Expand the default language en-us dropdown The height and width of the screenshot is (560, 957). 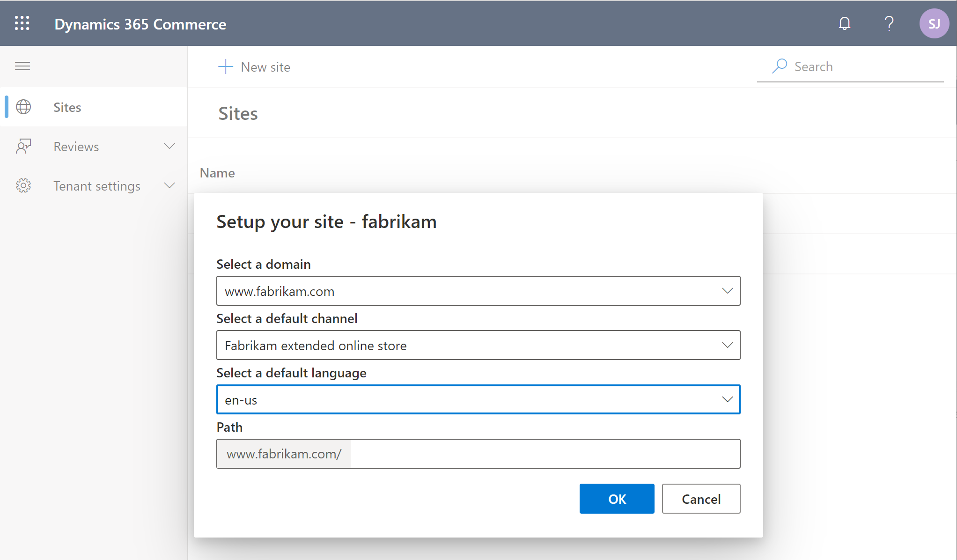(727, 399)
